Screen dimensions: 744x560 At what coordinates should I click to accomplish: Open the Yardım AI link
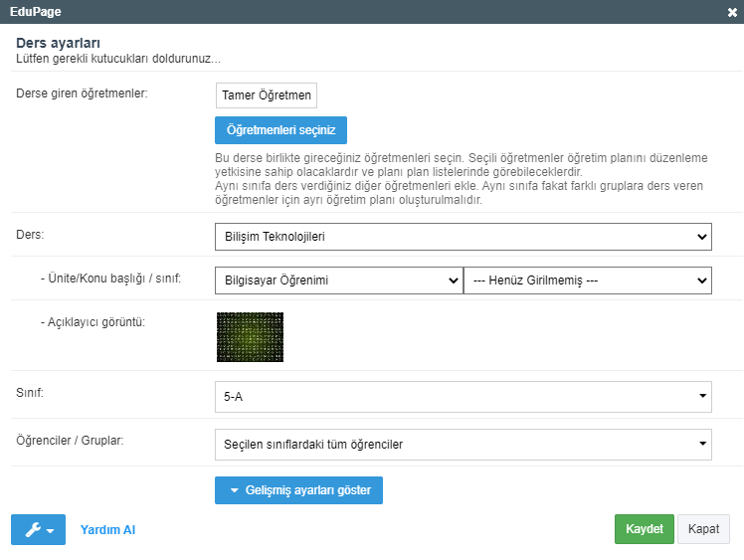(x=107, y=530)
